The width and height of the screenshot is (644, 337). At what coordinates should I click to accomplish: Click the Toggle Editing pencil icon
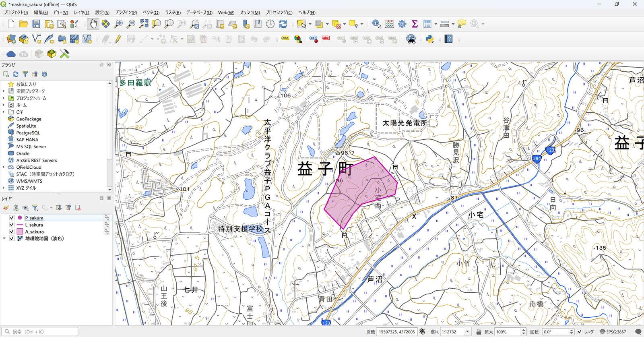118,39
